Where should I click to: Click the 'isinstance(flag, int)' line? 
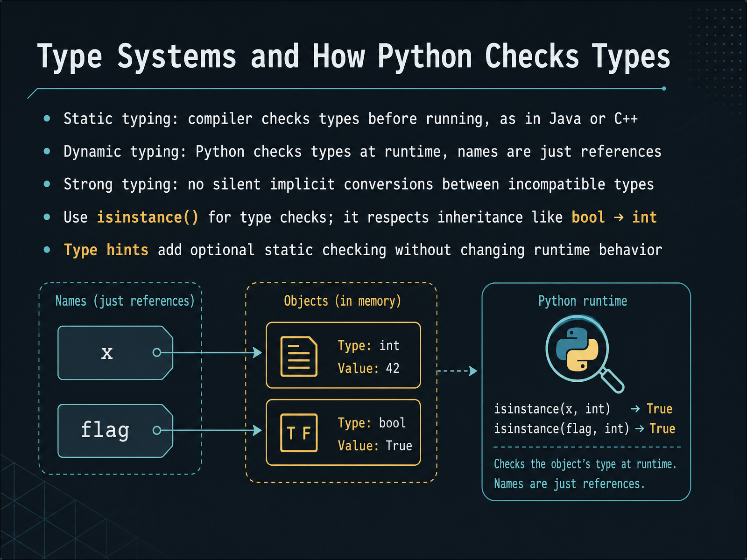coord(585,428)
